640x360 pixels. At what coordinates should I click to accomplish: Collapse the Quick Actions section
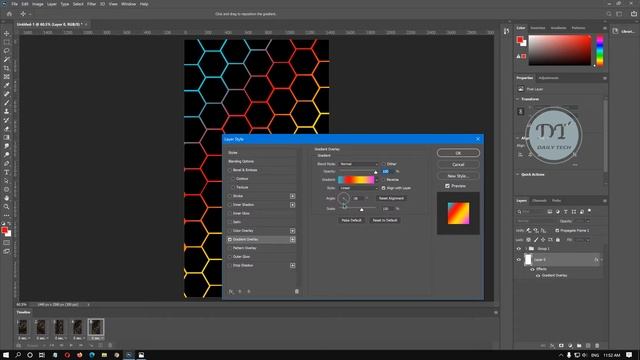point(518,174)
